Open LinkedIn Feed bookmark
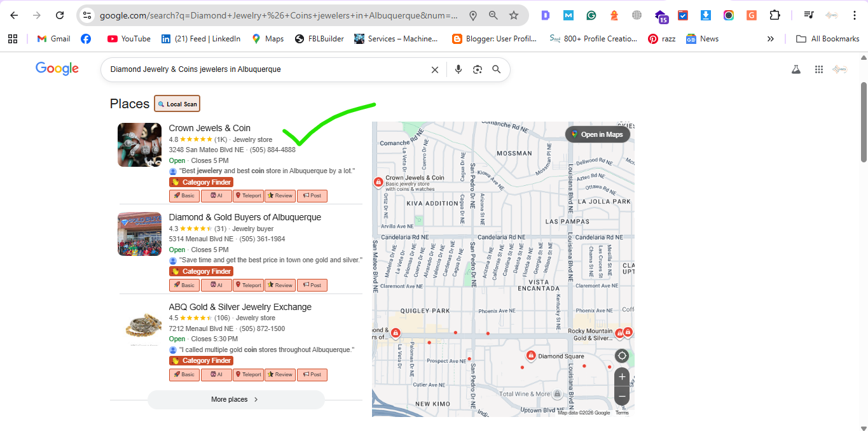The height and width of the screenshot is (431, 868). 201,39
